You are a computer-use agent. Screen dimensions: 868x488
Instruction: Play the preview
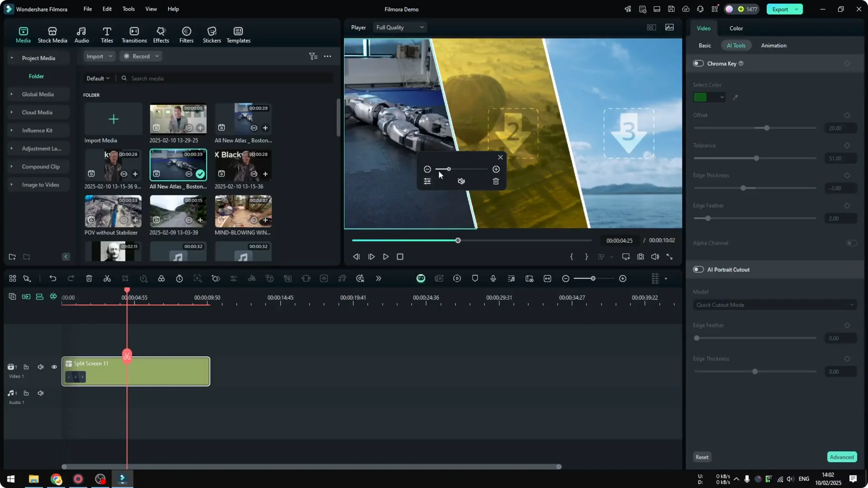point(386,257)
